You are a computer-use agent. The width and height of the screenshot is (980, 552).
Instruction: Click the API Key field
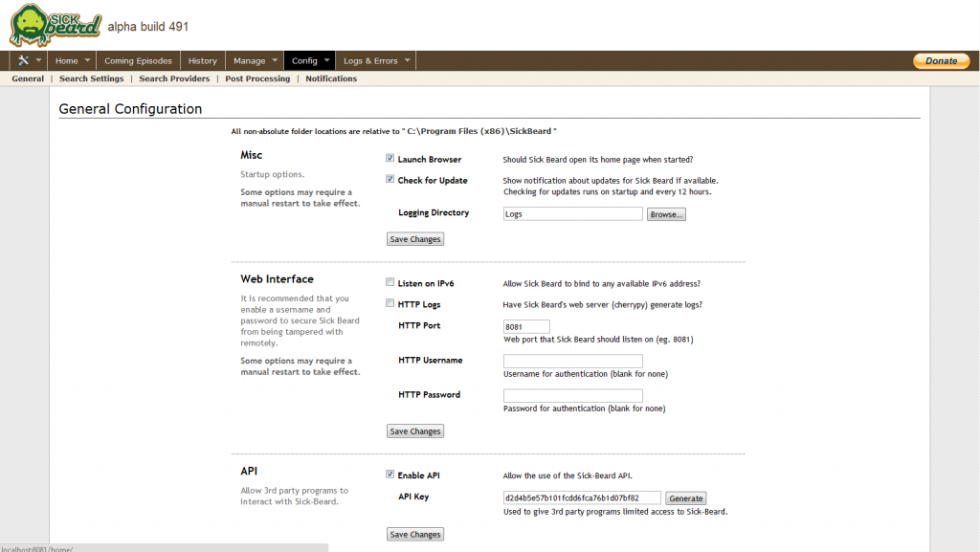(x=582, y=497)
